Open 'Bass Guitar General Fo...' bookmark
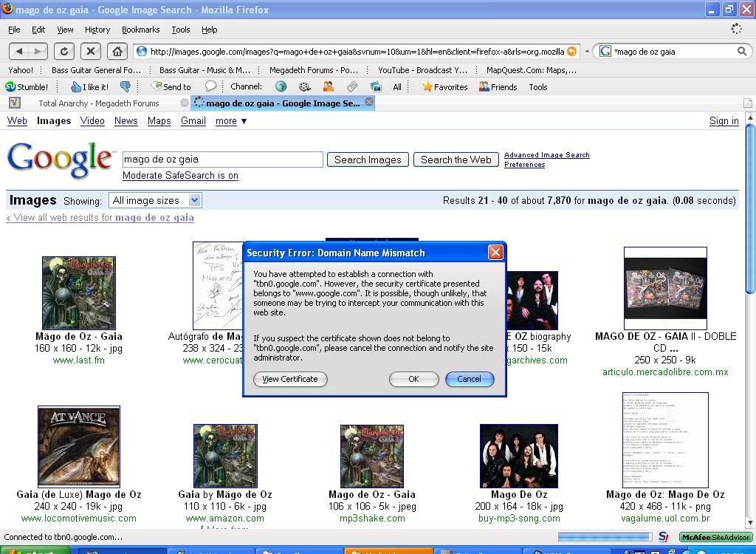Screen dimensions: 756x554 click(96, 70)
